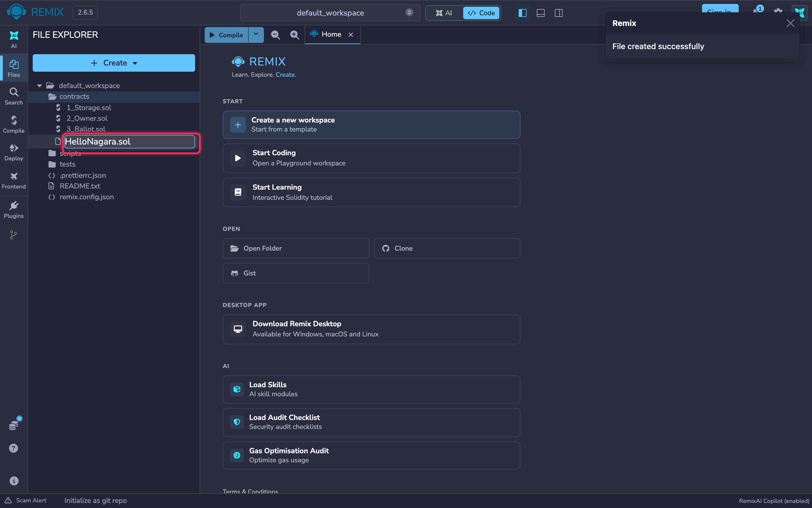Viewport: 812px width, 508px height.
Task: Open the Search panel icon
Action: pos(14,97)
